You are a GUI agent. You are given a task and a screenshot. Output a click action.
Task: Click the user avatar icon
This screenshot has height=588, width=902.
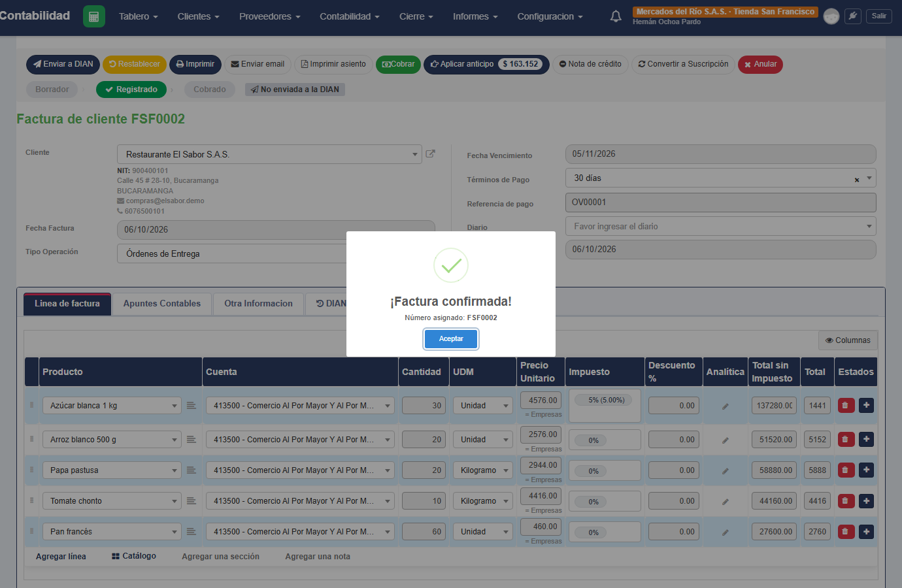(831, 16)
